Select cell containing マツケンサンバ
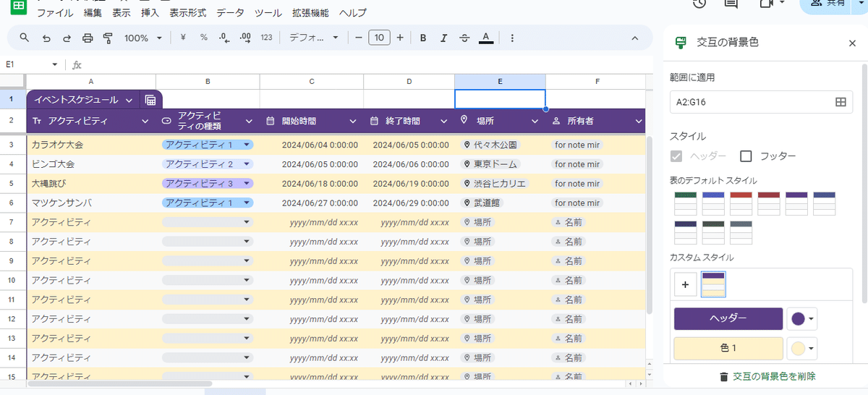868x395 pixels. tap(91, 203)
